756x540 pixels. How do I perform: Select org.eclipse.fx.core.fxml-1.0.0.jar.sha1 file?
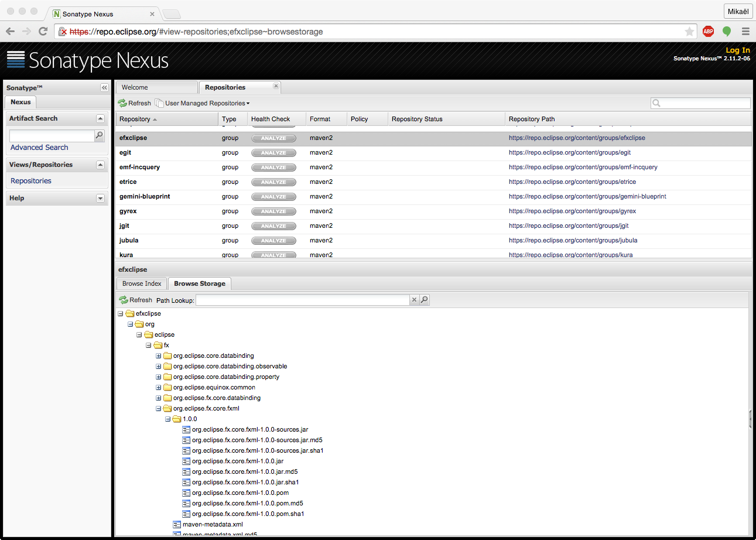tap(245, 482)
